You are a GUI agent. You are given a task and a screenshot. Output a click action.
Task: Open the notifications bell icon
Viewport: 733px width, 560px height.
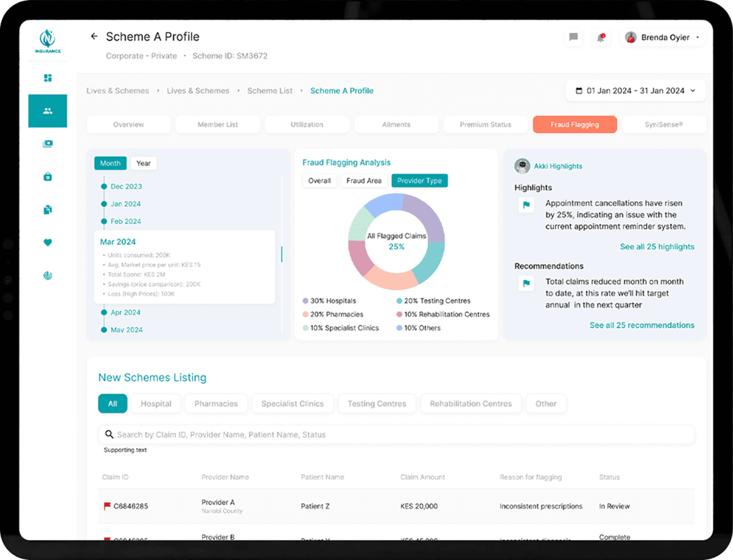pos(601,37)
